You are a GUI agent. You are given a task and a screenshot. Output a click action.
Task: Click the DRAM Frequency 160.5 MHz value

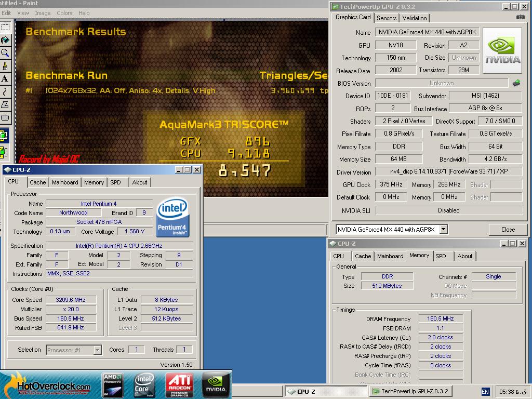[441, 318]
